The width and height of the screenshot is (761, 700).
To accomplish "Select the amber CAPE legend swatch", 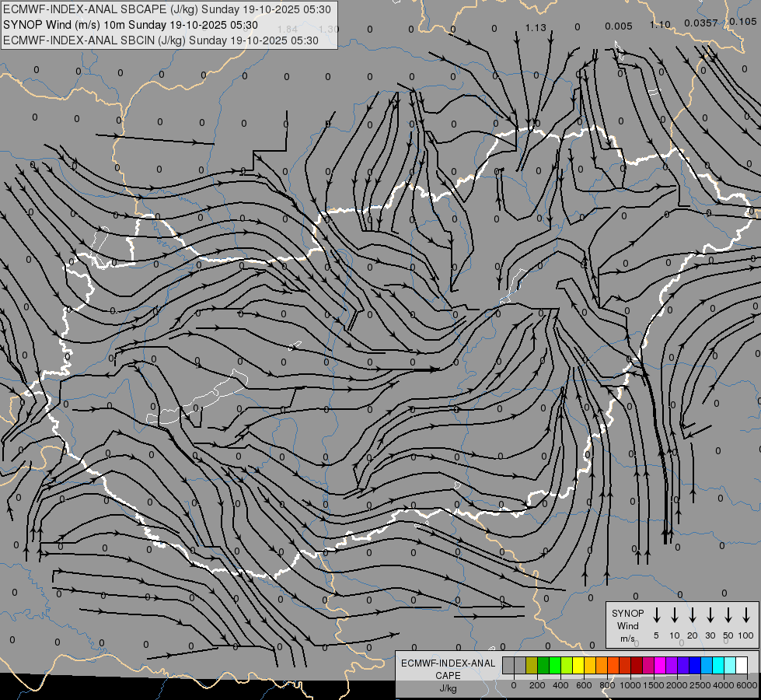I will click(590, 665).
